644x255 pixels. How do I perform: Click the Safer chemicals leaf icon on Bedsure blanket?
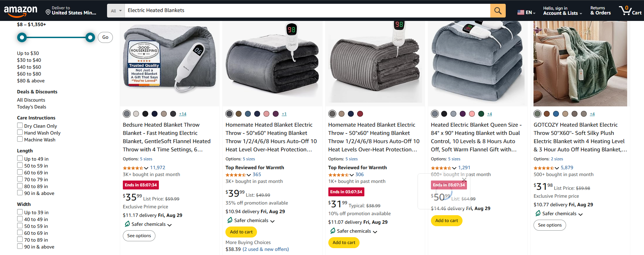(127, 224)
